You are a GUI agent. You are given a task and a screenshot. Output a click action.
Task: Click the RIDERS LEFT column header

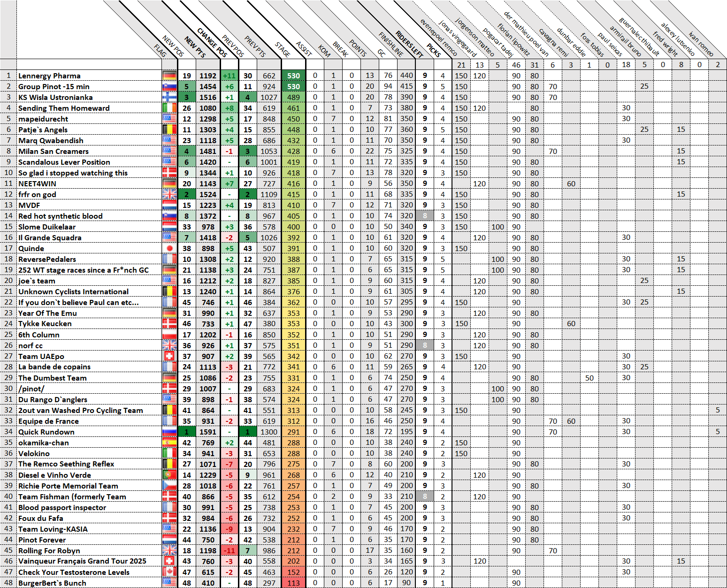[x=409, y=44]
